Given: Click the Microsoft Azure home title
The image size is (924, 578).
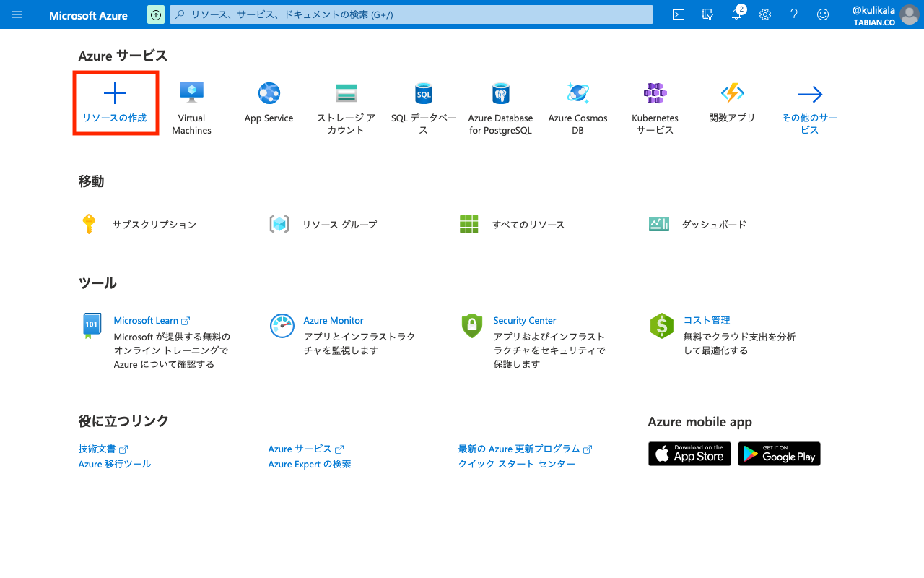Looking at the screenshot, I should click(88, 15).
